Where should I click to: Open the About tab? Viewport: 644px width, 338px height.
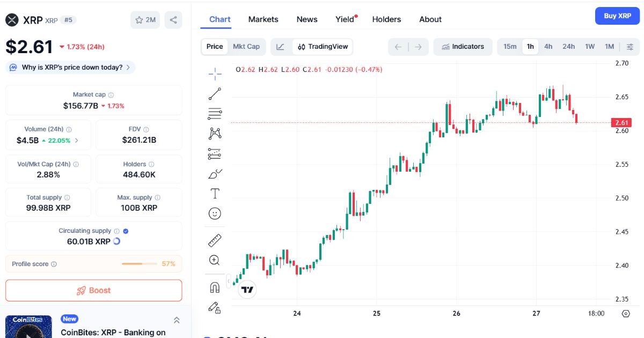click(430, 19)
